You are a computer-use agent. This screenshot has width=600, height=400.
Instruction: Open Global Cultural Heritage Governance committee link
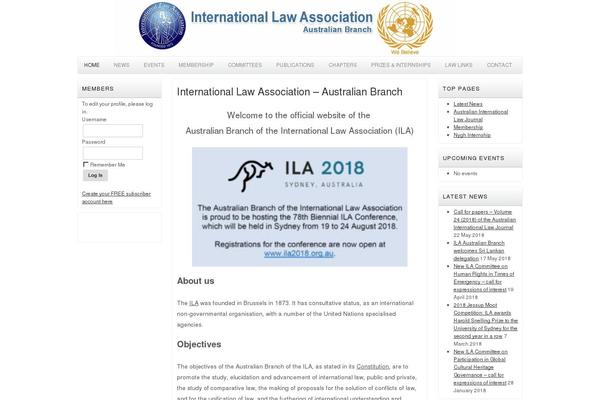(x=481, y=367)
